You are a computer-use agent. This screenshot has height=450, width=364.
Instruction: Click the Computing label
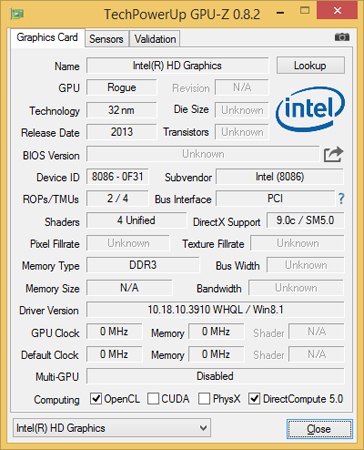57,400
